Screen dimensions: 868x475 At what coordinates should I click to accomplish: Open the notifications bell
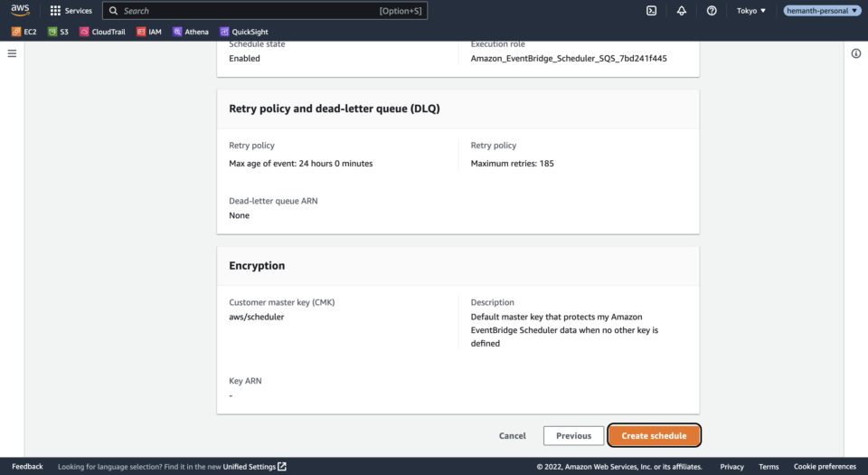pyautogui.click(x=682, y=11)
